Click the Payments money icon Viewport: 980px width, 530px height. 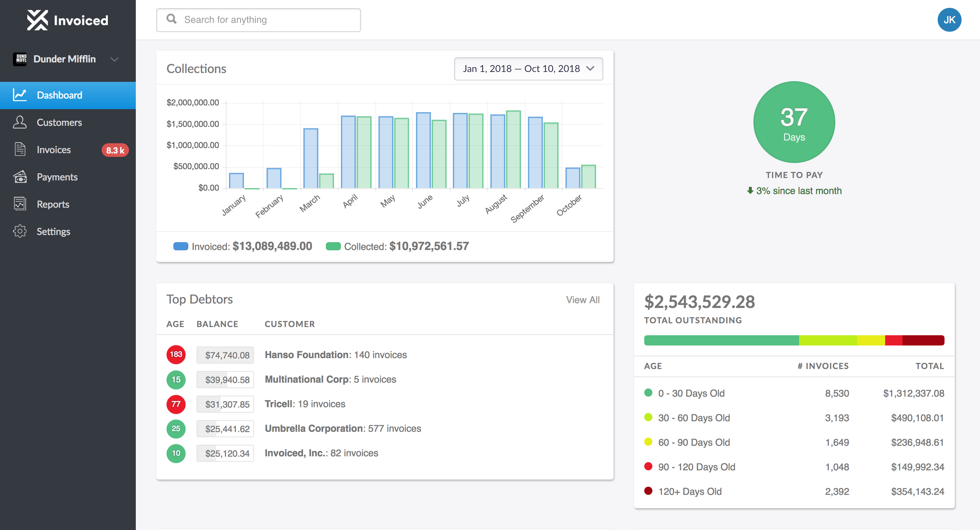20,176
